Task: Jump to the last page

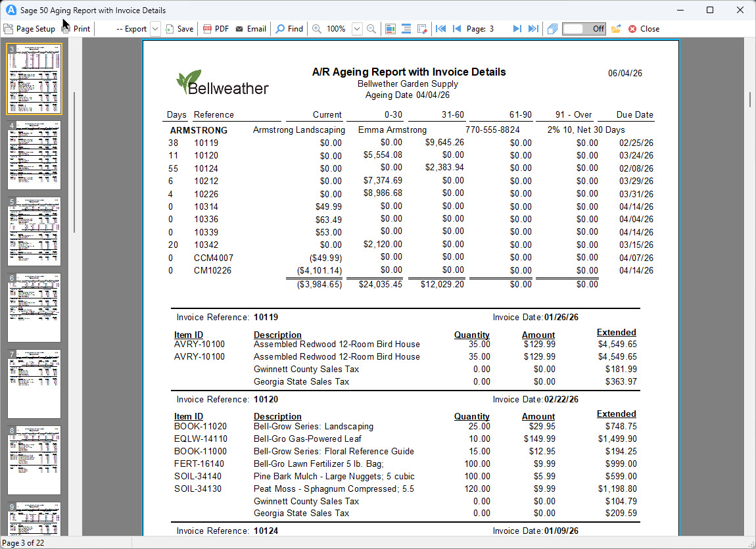Action: 533,29
